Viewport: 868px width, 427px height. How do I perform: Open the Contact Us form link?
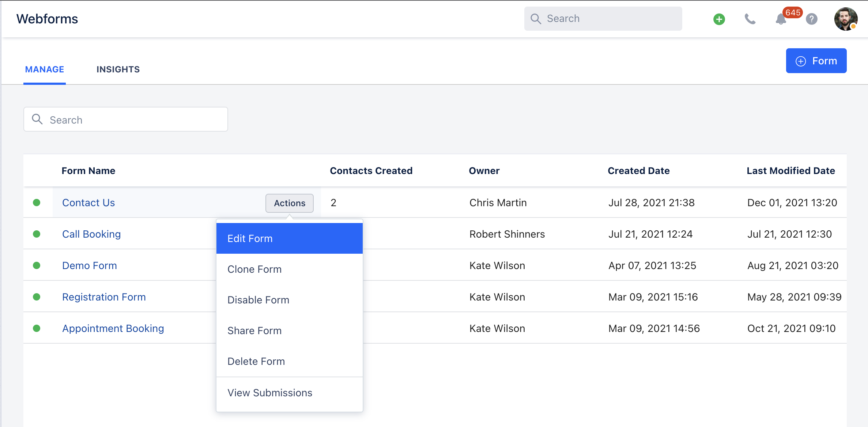[x=88, y=203]
